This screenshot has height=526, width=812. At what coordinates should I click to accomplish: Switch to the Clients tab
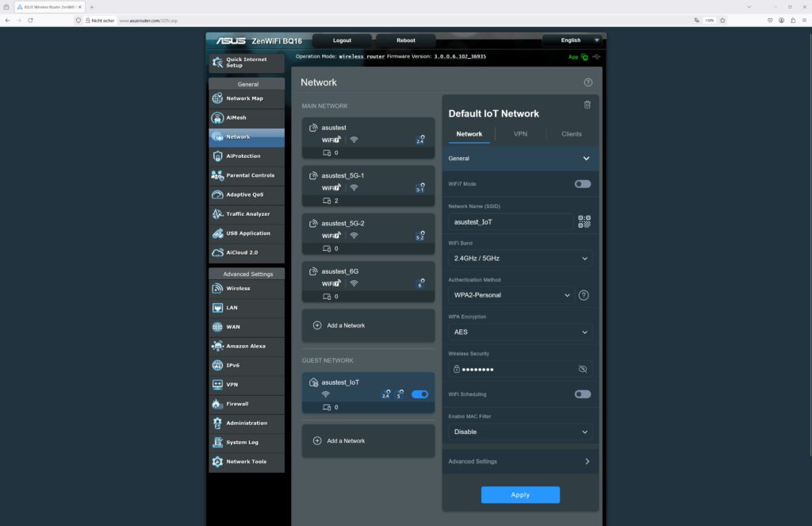(x=572, y=134)
